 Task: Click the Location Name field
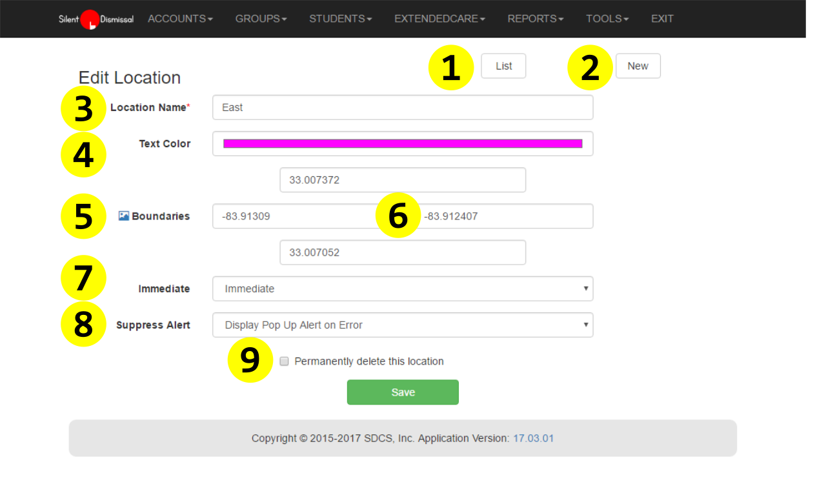pyautogui.click(x=402, y=108)
